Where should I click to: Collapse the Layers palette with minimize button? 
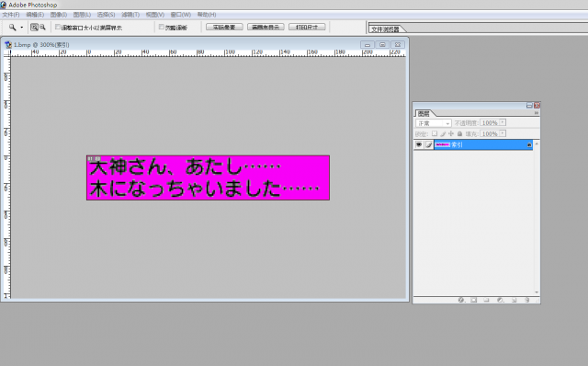529,106
